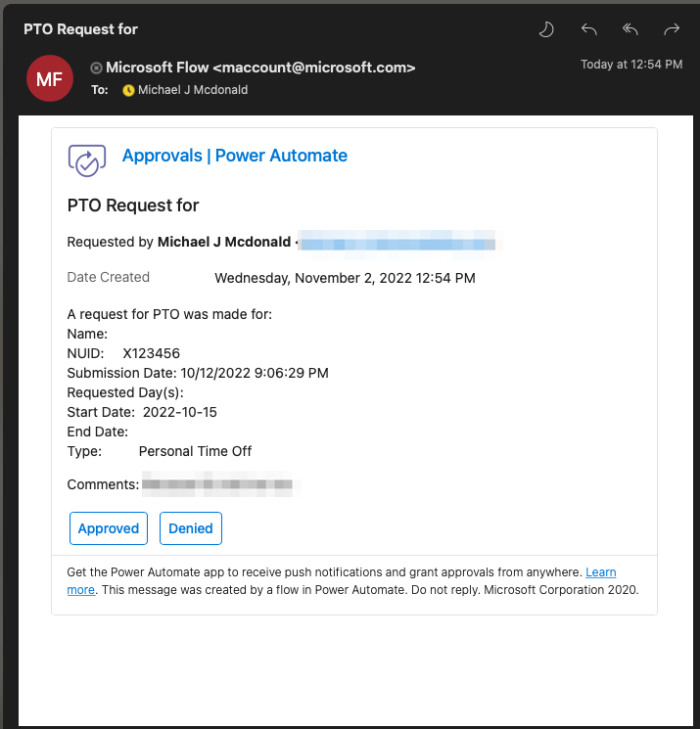Click the Approvals Power Automate logo icon
700x729 pixels.
tap(87, 160)
